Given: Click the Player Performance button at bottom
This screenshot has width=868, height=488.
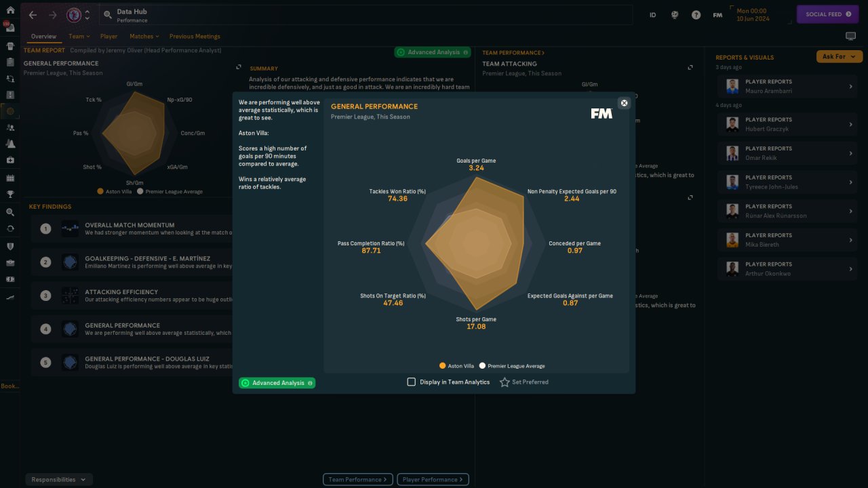Looking at the screenshot, I should (433, 479).
